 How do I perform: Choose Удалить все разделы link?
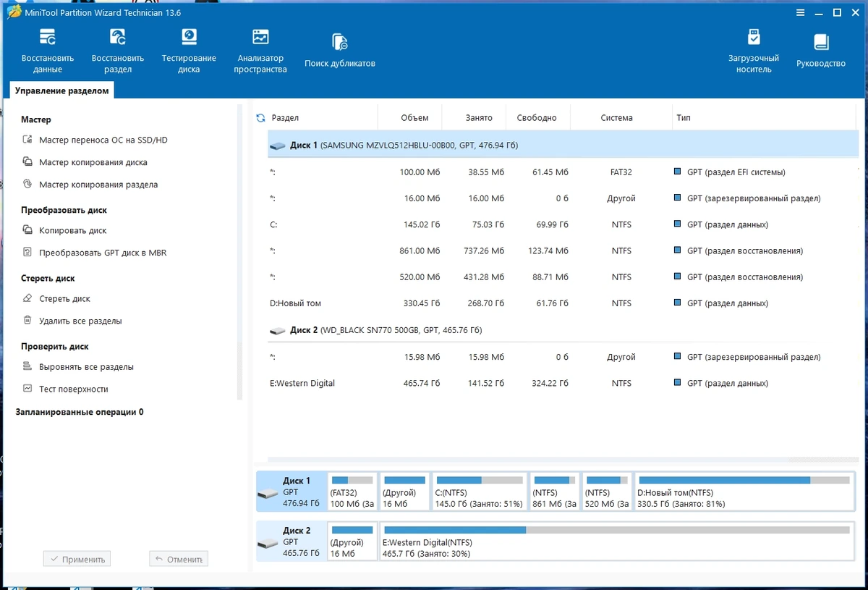80,321
